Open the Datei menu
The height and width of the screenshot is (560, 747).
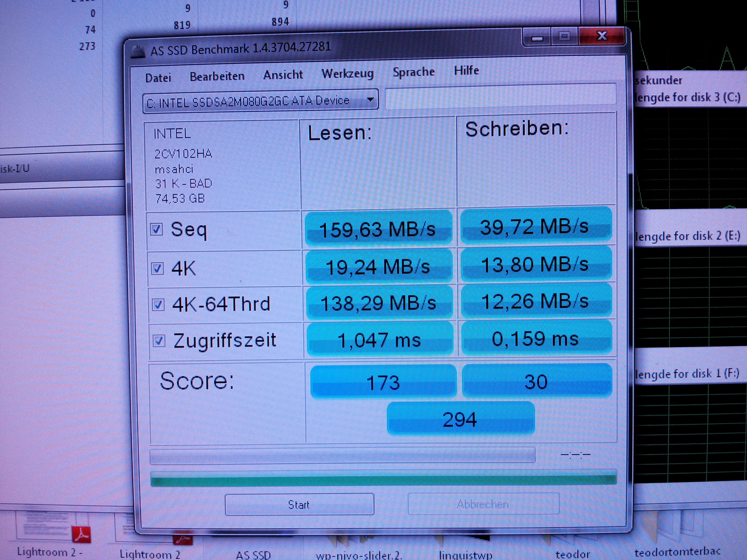click(x=158, y=78)
